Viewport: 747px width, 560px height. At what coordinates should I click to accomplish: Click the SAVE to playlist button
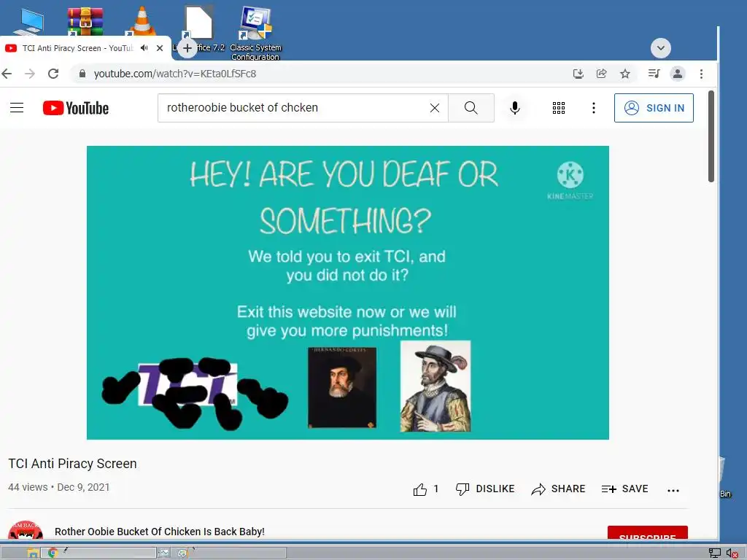[x=624, y=489]
